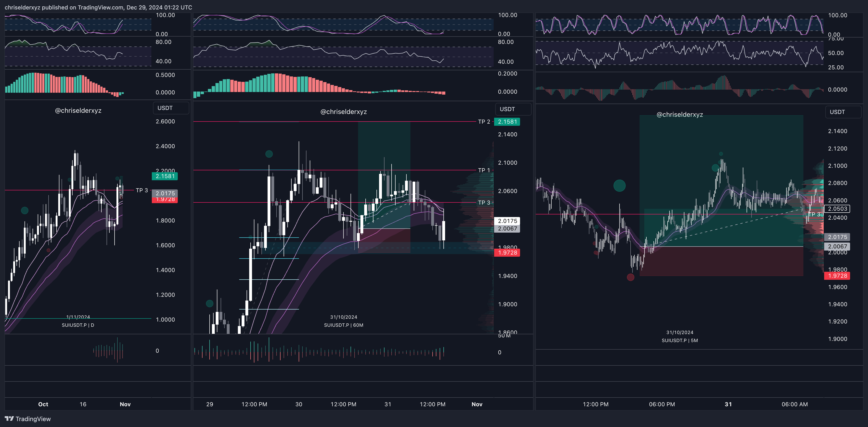Select the red 1.9728 price tag on 5M chart
Screen dimensions: 868x427
pyautogui.click(x=837, y=276)
